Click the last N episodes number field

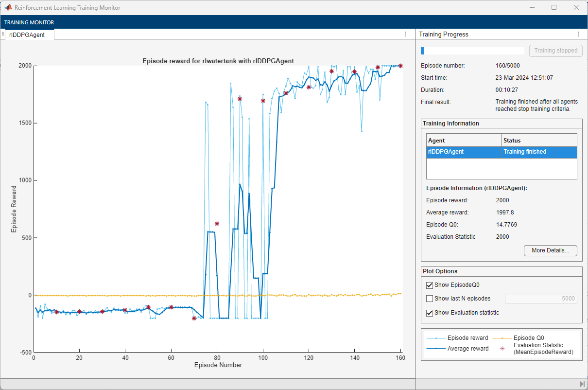541,299
